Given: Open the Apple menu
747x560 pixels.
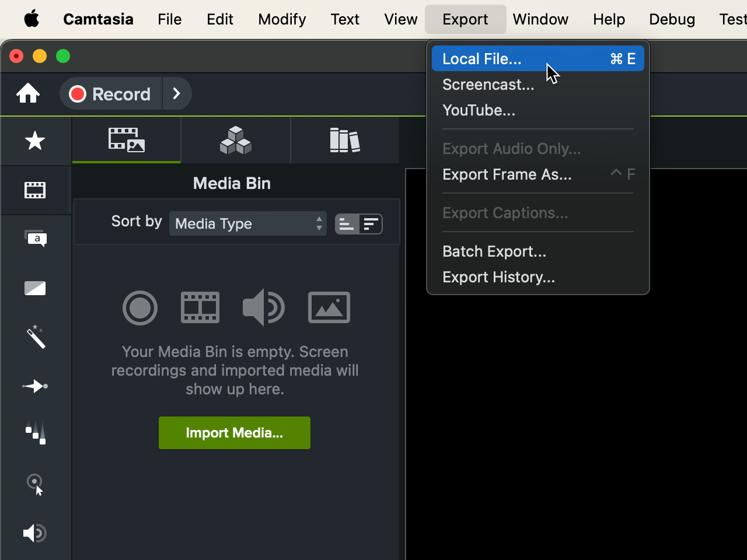Looking at the screenshot, I should point(32,19).
